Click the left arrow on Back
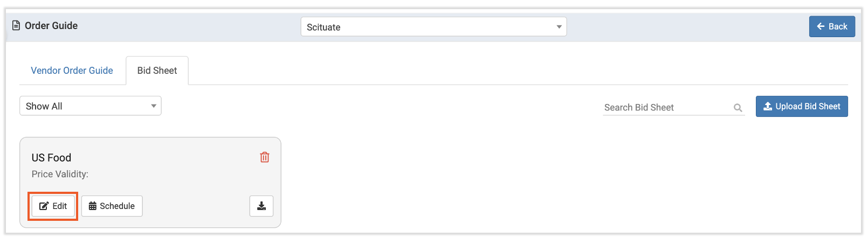 pyautogui.click(x=821, y=26)
